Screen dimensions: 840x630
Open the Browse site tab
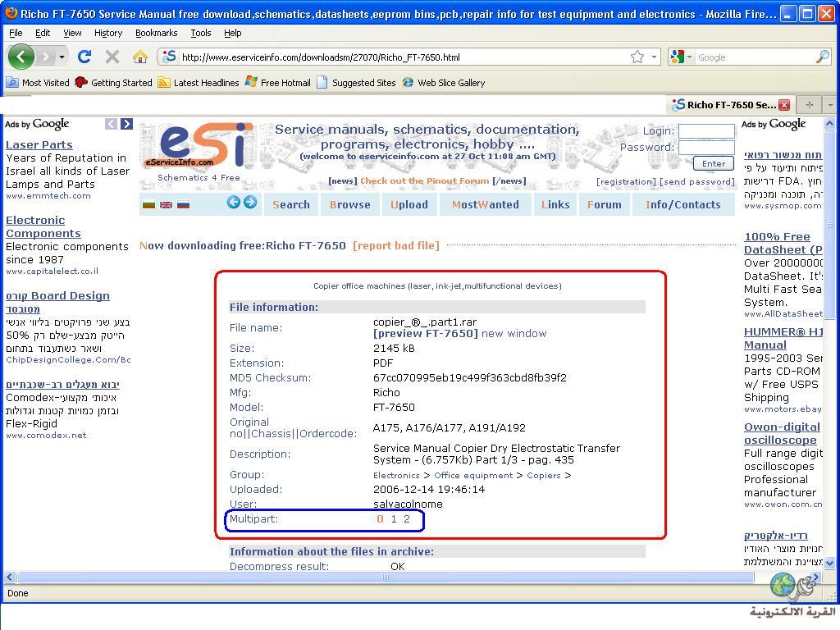click(x=349, y=204)
